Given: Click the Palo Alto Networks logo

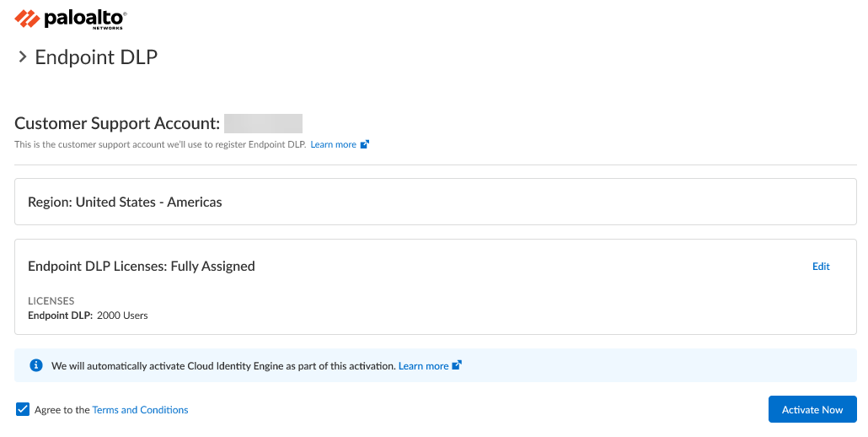Looking at the screenshot, I should point(70,19).
